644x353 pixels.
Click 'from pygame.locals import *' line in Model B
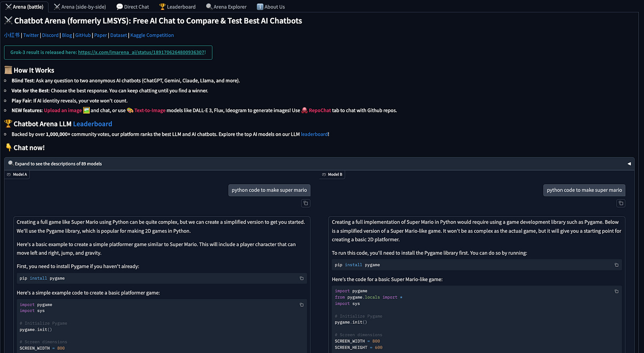pos(369,297)
